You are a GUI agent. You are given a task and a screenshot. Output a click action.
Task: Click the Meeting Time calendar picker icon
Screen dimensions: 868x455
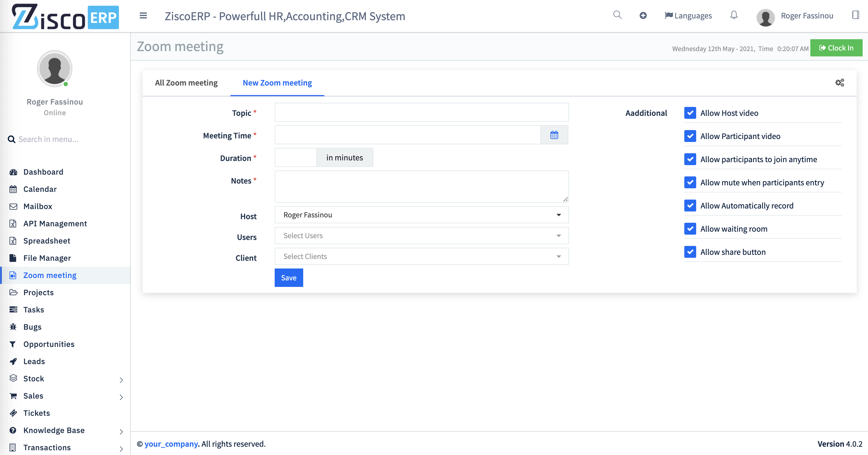554,135
